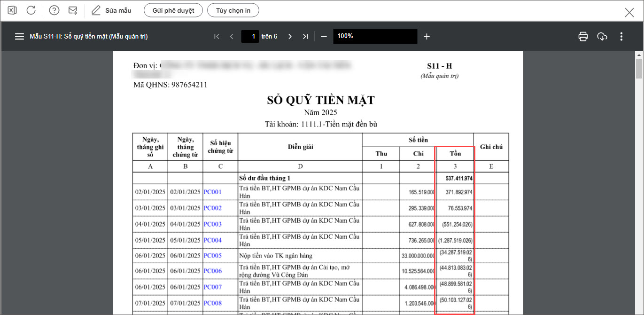Print the report using printer icon

point(583,36)
